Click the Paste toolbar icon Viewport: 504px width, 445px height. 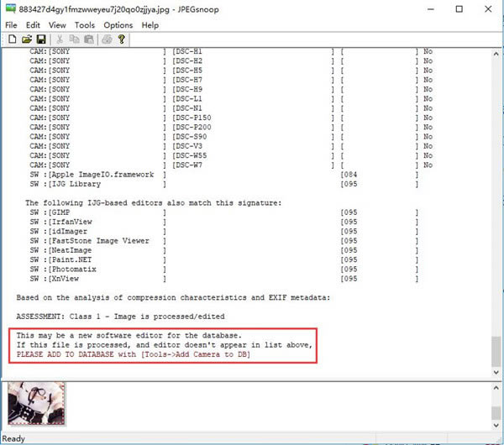pyautogui.click(x=87, y=39)
